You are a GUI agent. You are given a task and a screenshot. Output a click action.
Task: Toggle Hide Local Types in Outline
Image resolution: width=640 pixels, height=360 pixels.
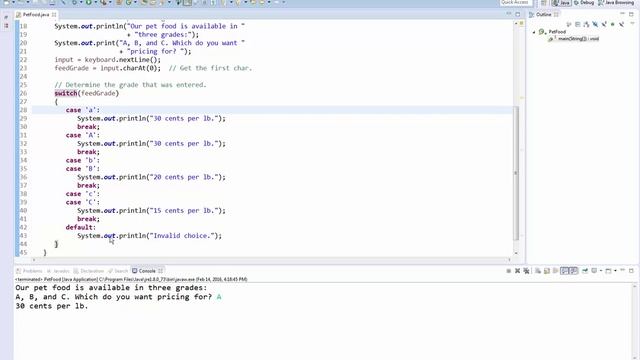[621, 24]
